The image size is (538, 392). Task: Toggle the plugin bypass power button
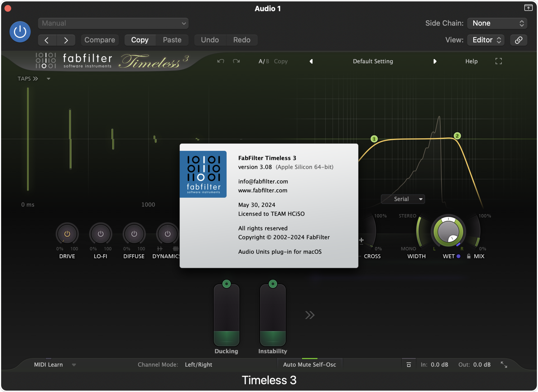coord(20,32)
